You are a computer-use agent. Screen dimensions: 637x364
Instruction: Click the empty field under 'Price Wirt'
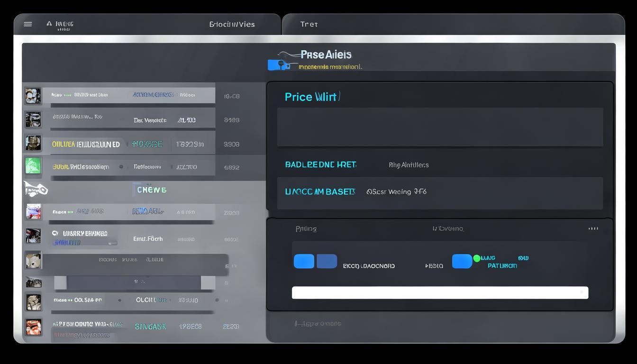(x=439, y=127)
